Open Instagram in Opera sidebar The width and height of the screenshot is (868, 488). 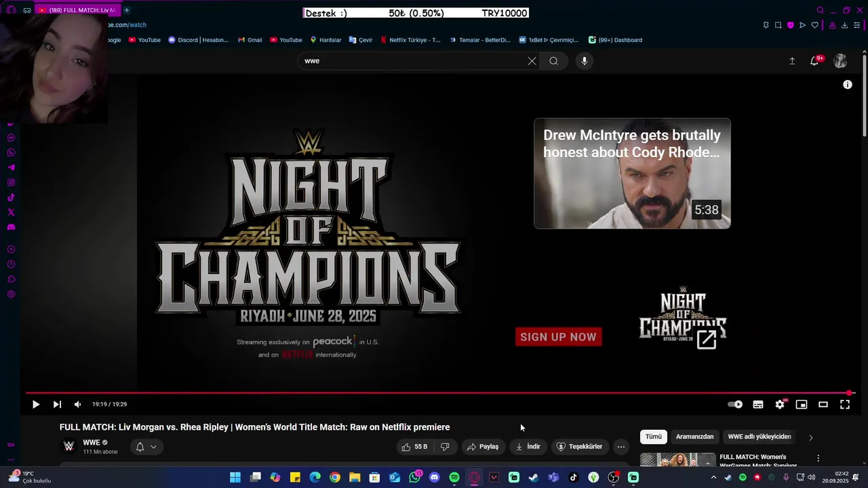[x=11, y=182]
